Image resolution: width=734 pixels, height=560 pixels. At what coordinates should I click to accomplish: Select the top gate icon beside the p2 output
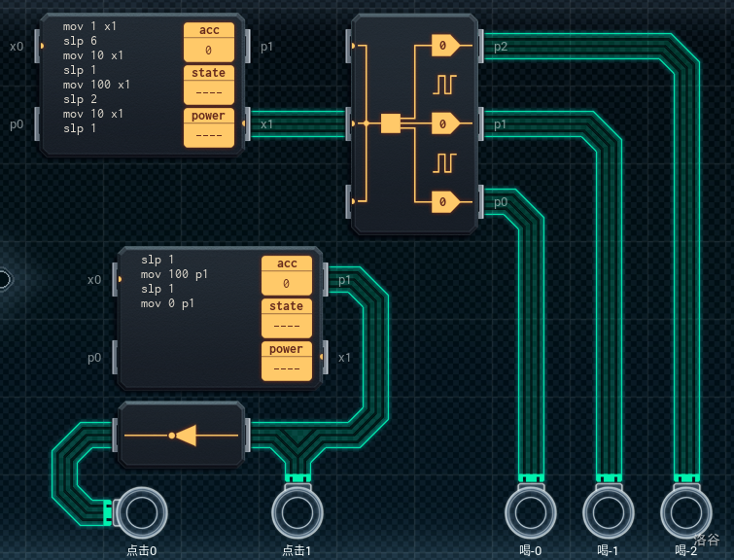pyautogui.click(x=444, y=46)
